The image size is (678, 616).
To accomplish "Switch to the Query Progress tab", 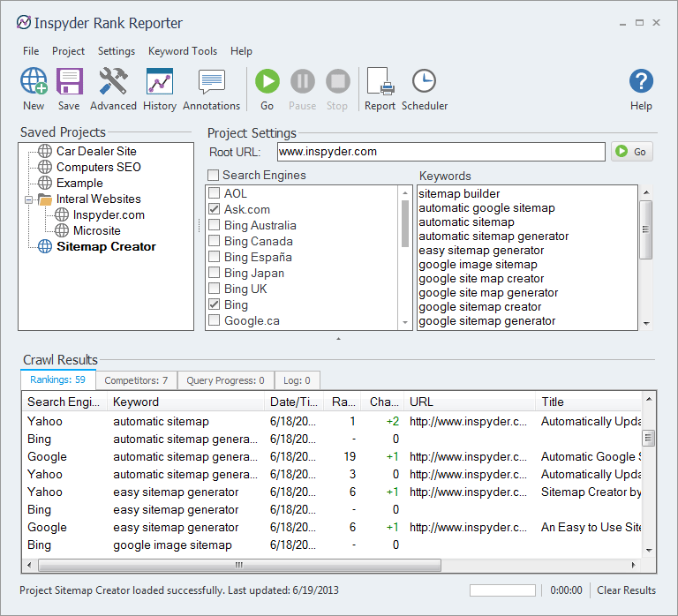I will pyautogui.click(x=225, y=380).
